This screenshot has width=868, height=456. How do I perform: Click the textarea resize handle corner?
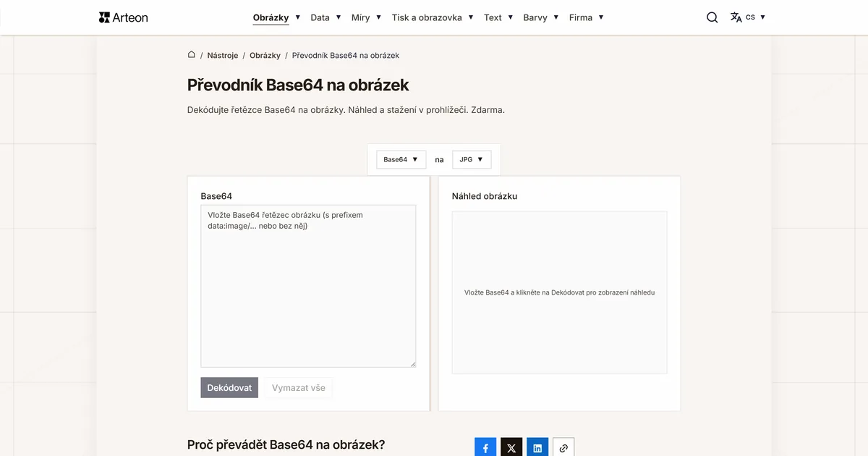413,364
